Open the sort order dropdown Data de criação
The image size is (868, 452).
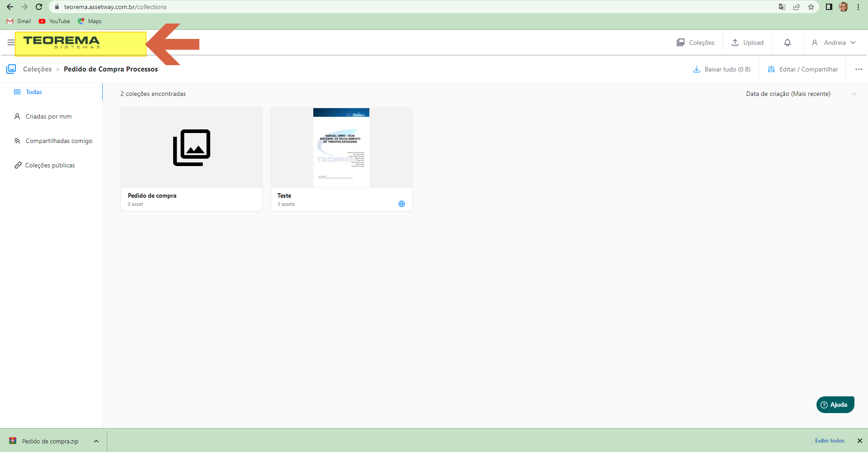(801, 94)
